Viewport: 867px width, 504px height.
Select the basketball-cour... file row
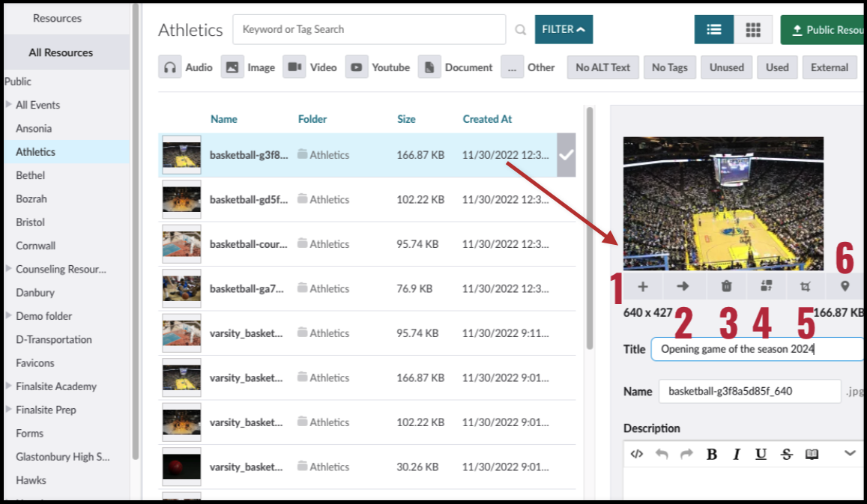[366, 244]
